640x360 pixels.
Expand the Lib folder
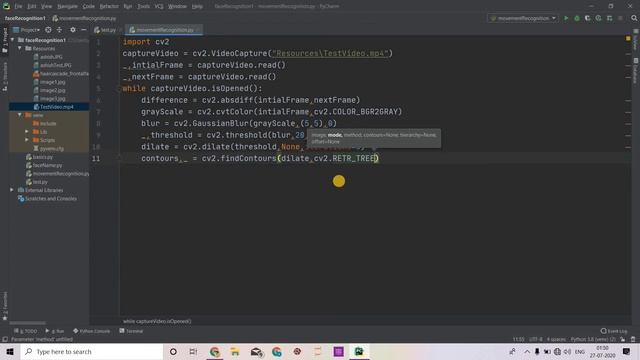27,132
